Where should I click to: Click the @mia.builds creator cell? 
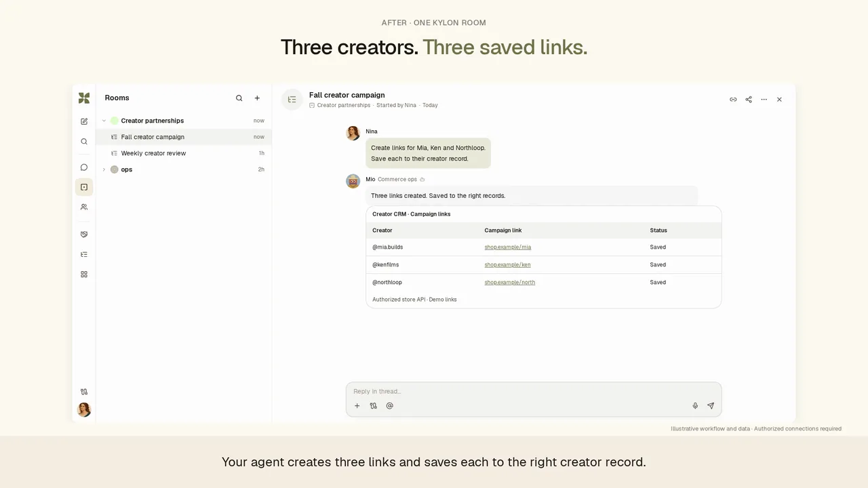click(x=388, y=247)
